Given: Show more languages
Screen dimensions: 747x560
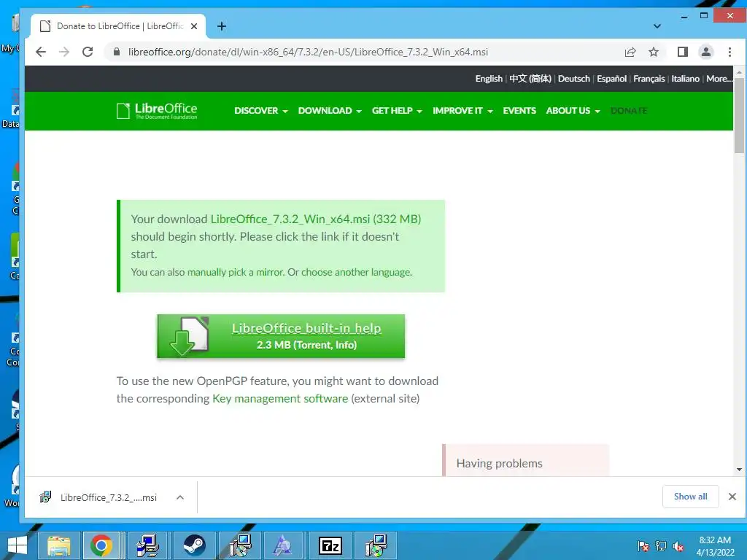Looking at the screenshot, I should (719, 79).
